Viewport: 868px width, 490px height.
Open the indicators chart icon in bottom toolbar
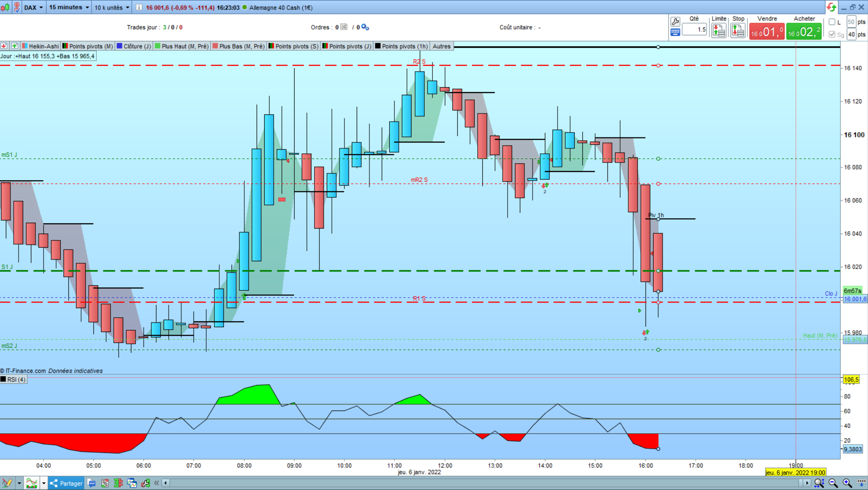[x=31, y=483]
